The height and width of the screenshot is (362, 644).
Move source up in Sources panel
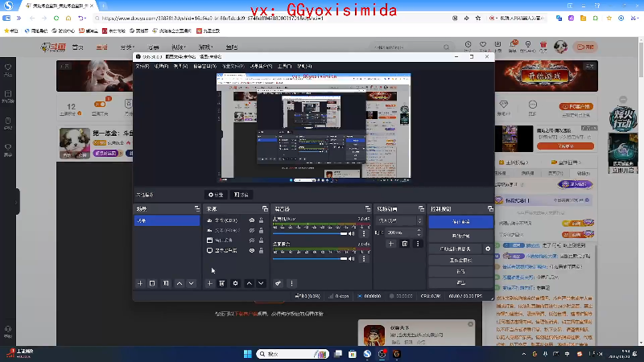(x=250, y=283)
